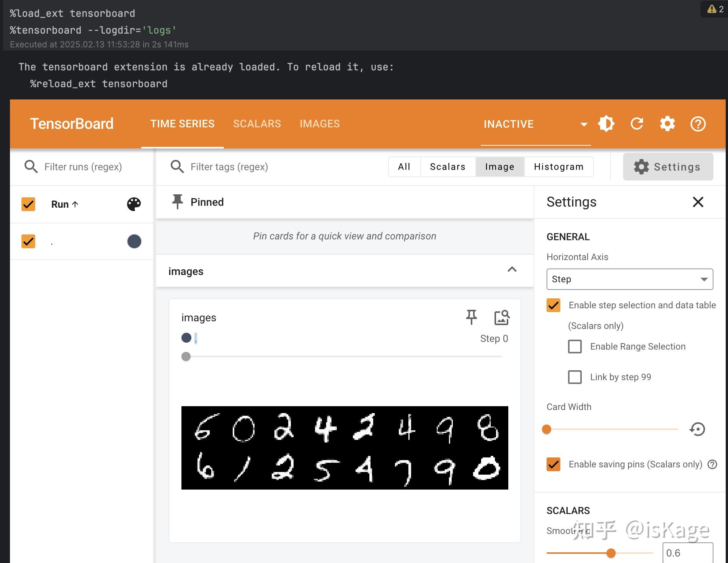Screen dimensions: 728x563
Task: Enable Range Selection
Action: [574, 347]
